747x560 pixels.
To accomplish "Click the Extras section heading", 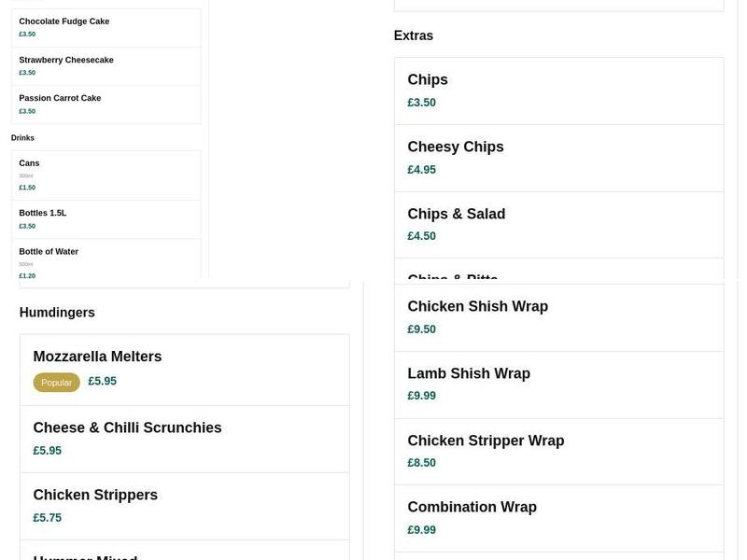I will click(x=413, y=35).
